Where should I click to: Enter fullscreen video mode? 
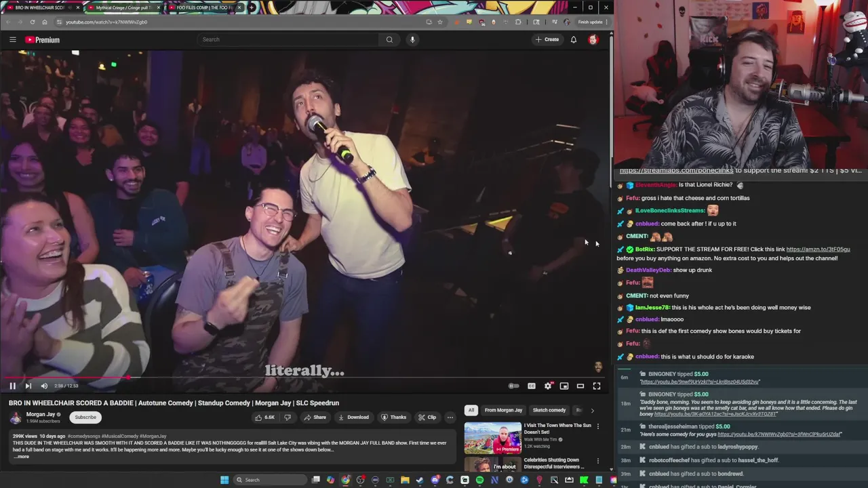tap(597, 386)
